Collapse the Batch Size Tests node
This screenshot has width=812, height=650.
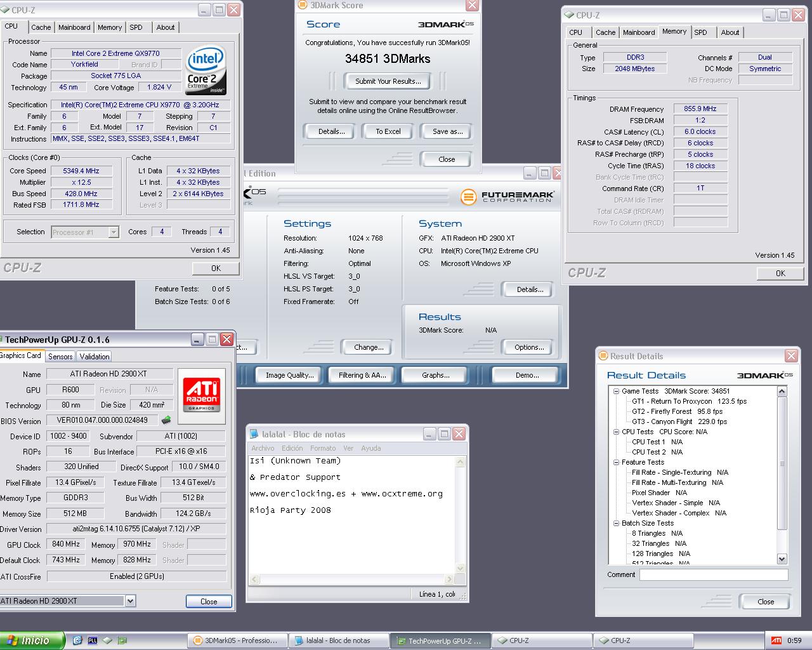616,523
